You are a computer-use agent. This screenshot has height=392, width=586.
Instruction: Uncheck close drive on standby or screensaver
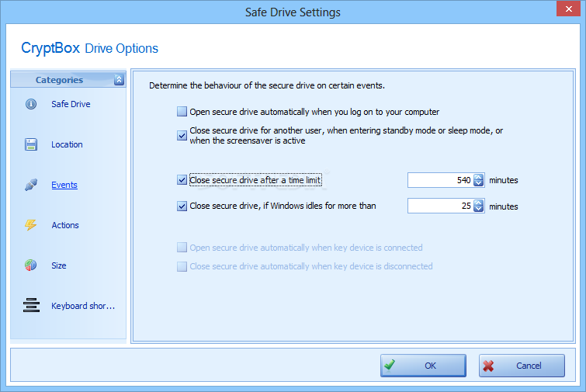pos(182,135)
